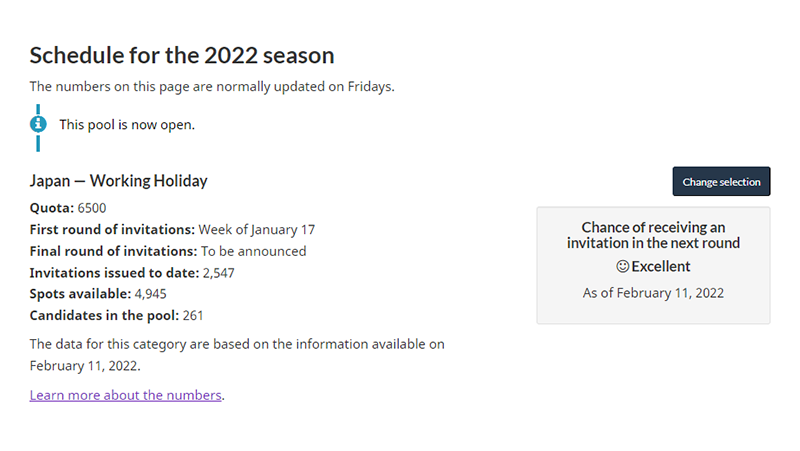Image resolution: width=800 pixels, height=451 pixels.
Task: Open the Learn more about the numbers link
Action: click(x=126, y=395)
